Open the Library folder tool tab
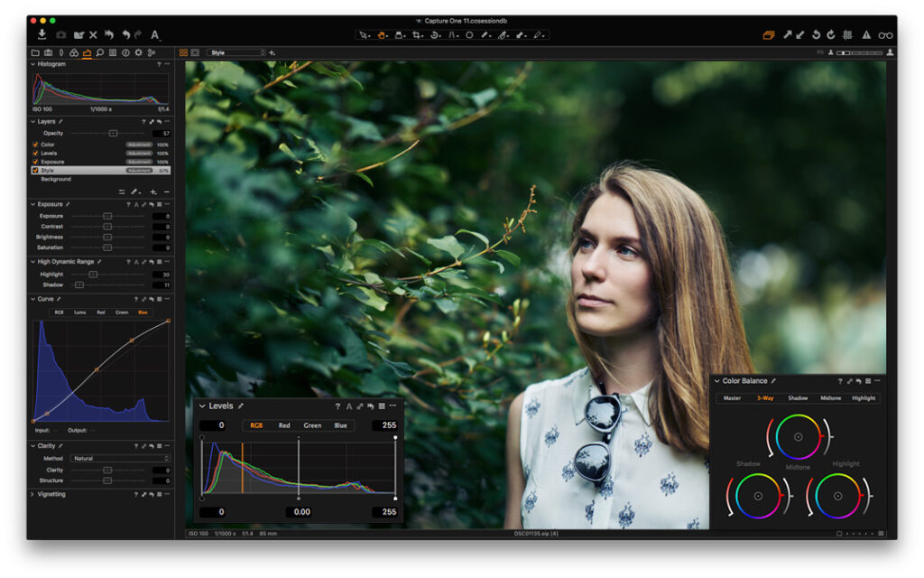The width and height of the screenshot is (924, 578). (36, 52)
